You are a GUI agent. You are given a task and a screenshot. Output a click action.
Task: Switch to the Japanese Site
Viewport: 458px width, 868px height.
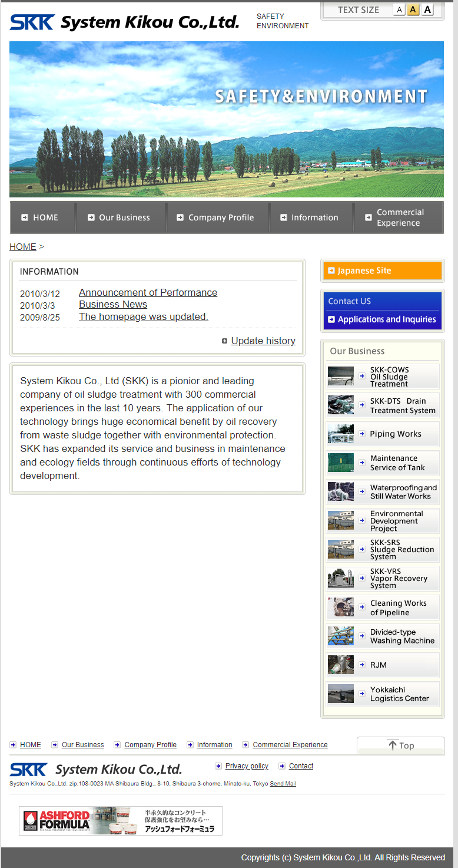383,270
